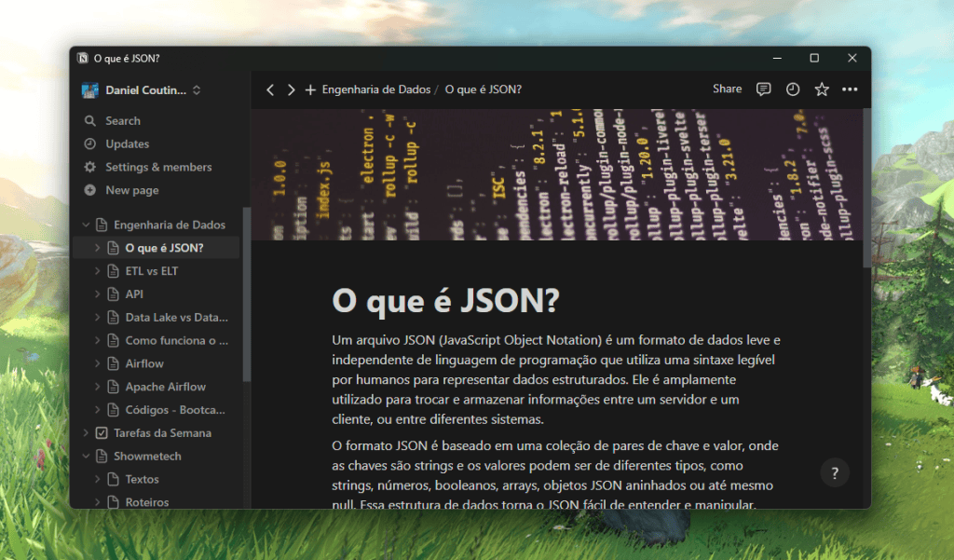This screenshot has height=560, width=954.
Task: Open the Daniel Coutin workspace switcher
Action: point(142,90)
